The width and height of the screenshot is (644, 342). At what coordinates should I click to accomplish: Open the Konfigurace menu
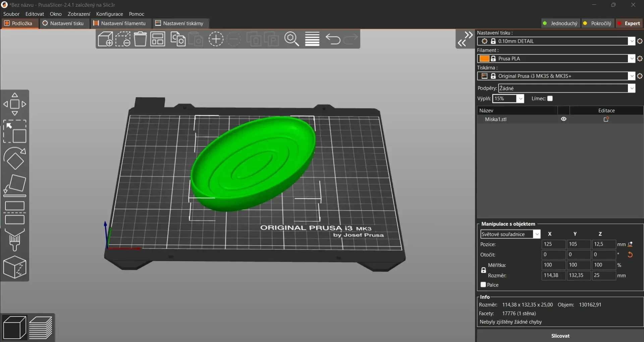coord(110,14)
